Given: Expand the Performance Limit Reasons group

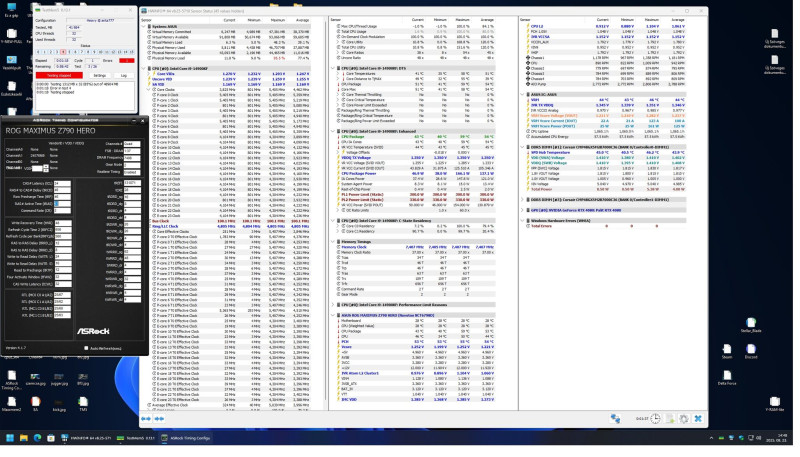Looking at the screenshot, I should tap(333, 305).
